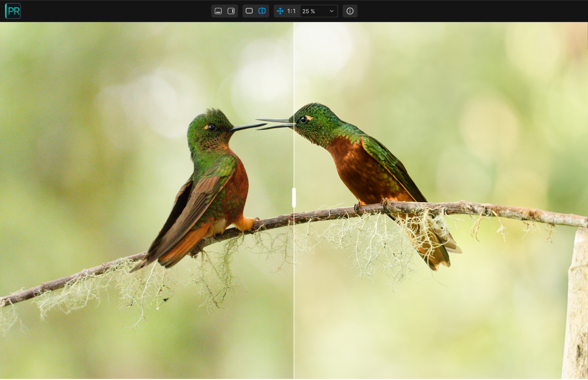
Task: Grab the split comparison divider handle
Action: click(294, 198)
